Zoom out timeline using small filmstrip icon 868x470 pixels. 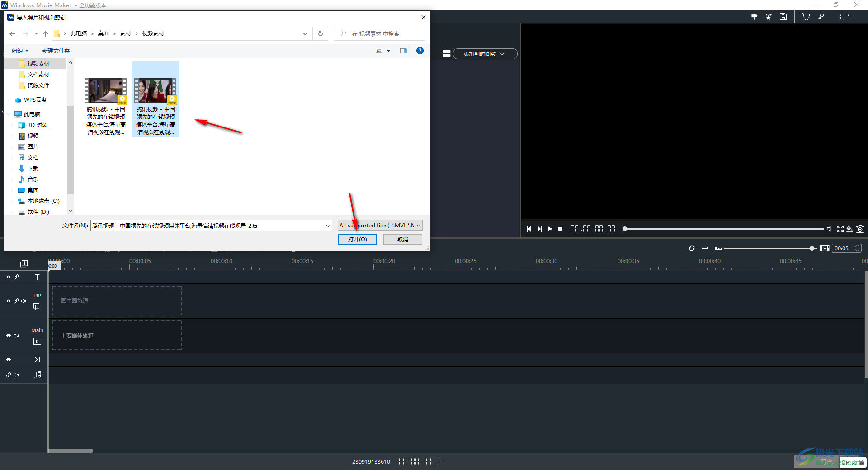[x=718, y=249]
